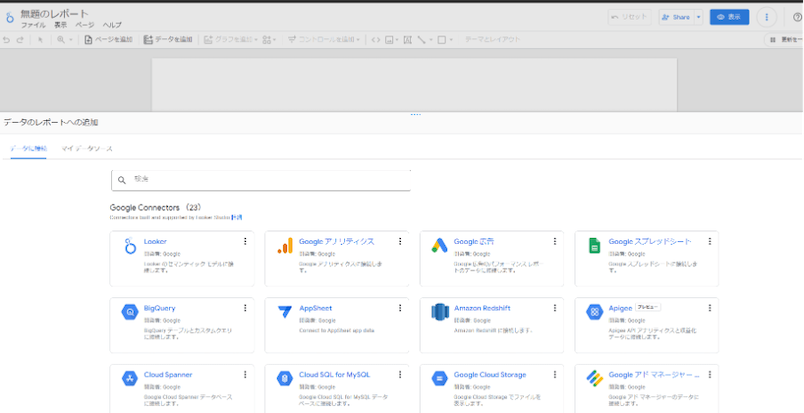
Task: Click the blue 表示 view button
Action: [x=729, y=17]
